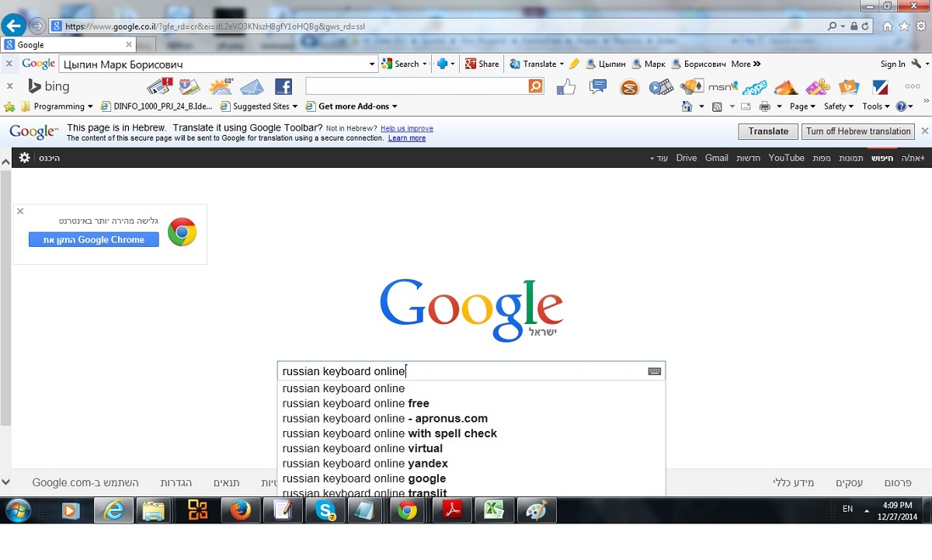Go back with the browser Back arrow
The height and width of the screenshot is (560, 932).
[x=13, y=26]
